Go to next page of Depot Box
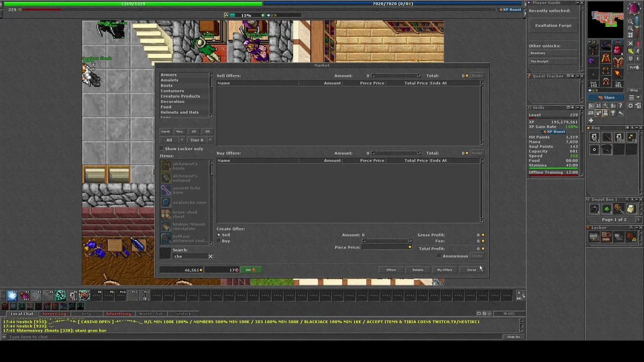The image size is (644, 362). click(x=638, y=219)
